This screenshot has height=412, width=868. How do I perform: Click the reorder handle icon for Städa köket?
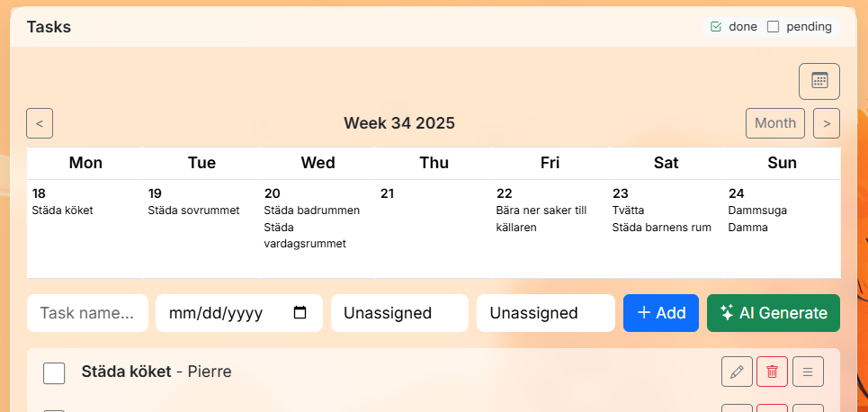coord(808,372)
